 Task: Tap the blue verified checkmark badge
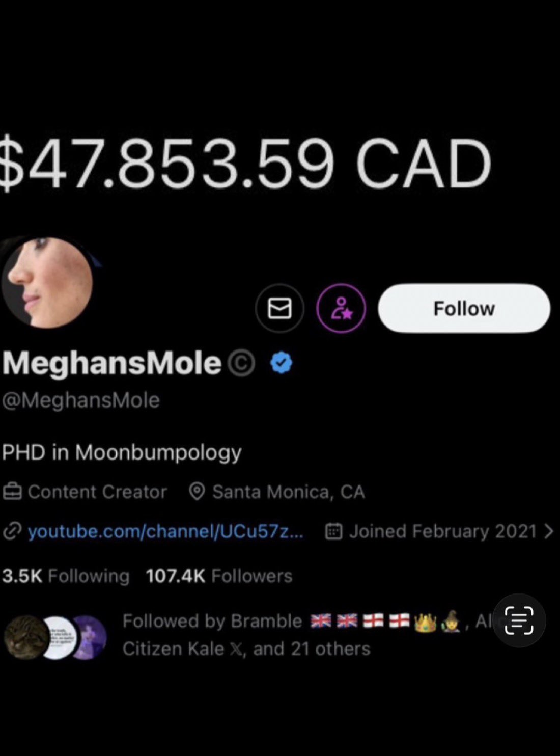pyautogui.click(x=282, y=363)
